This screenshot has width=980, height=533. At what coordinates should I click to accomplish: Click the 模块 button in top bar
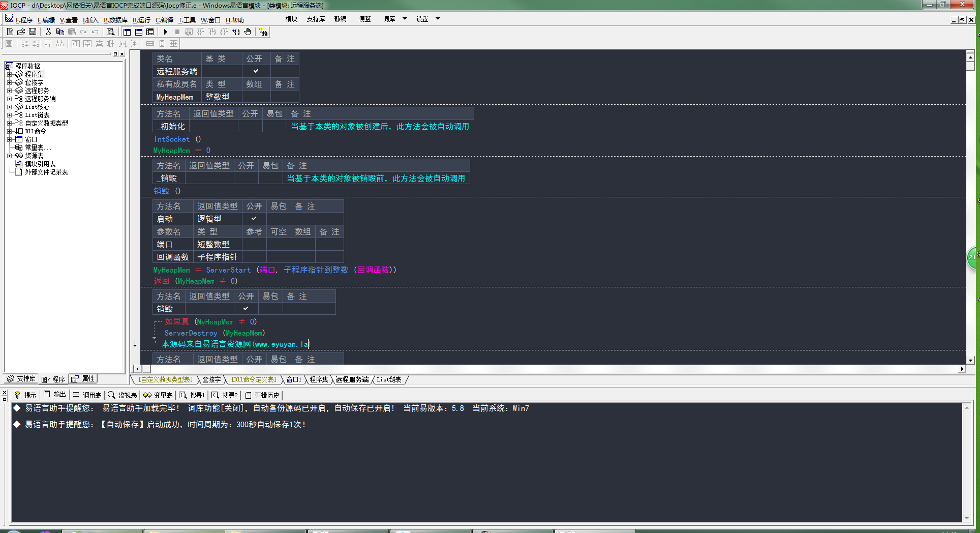(291, 19)
